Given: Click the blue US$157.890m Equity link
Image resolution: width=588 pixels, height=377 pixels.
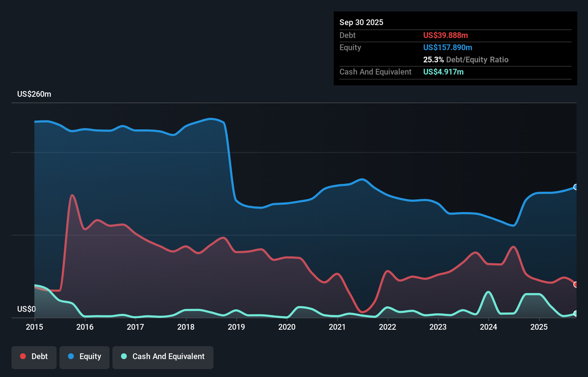Looking at the screenshot, I should pos(448,47).
